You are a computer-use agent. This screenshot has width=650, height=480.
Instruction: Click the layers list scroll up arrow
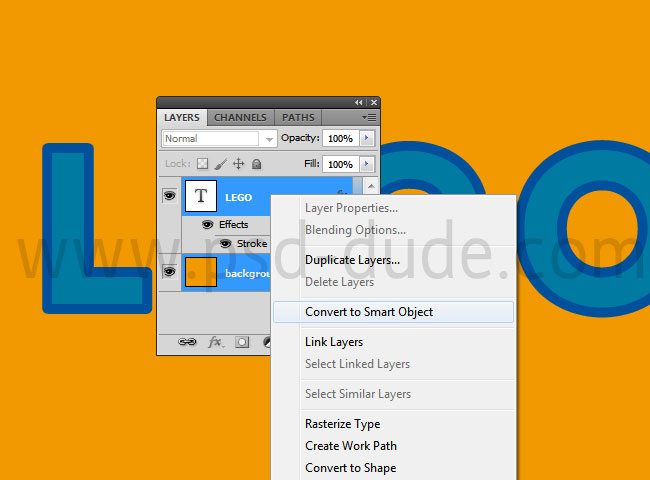pos(371,186)
